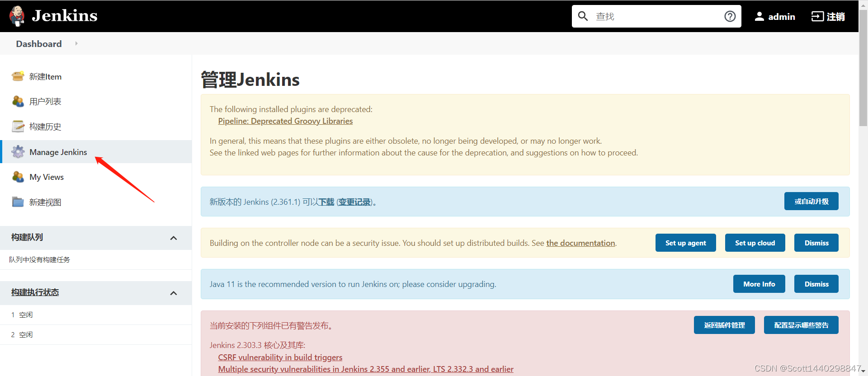Open the 新建Item menu entry
Viewport: 868px width, 376px height.
[x=45, y=77]
